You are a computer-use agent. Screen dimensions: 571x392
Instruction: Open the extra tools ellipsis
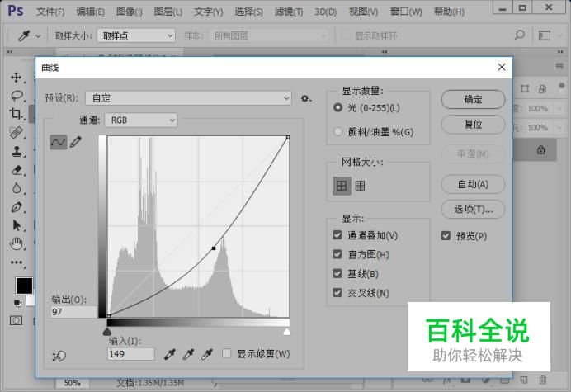pos(17,262)
